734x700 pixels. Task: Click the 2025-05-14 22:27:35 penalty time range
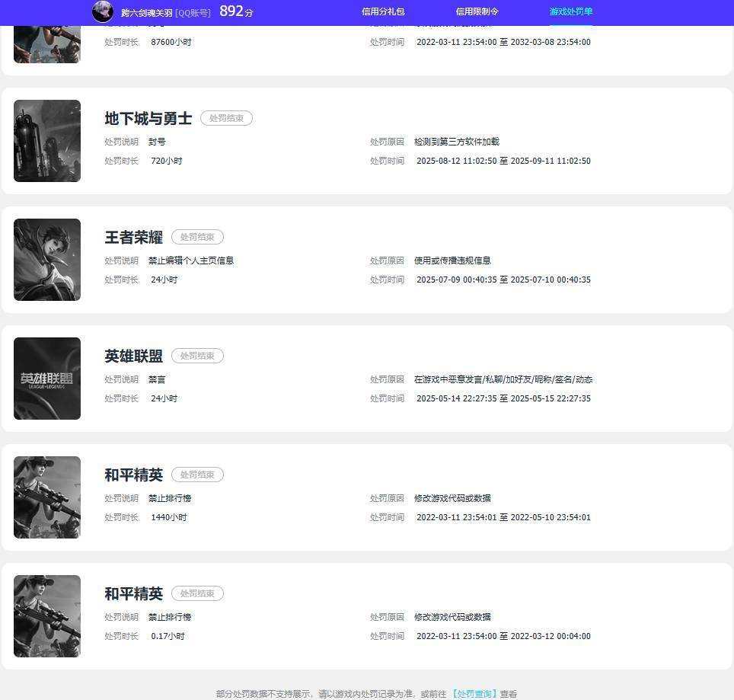(504, 398)
